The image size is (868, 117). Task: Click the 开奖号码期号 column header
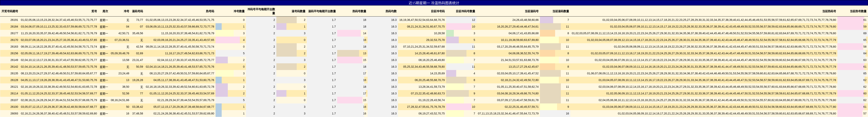tap(10, 11)
